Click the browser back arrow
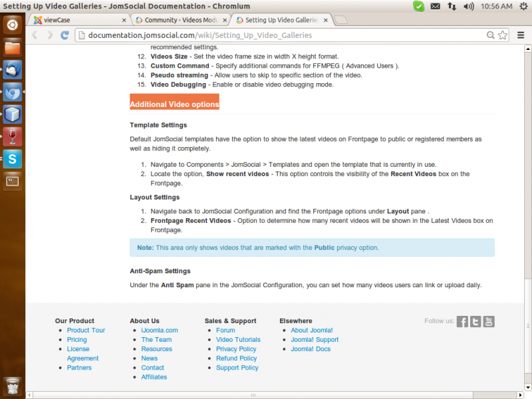 (x=35, y=35)
